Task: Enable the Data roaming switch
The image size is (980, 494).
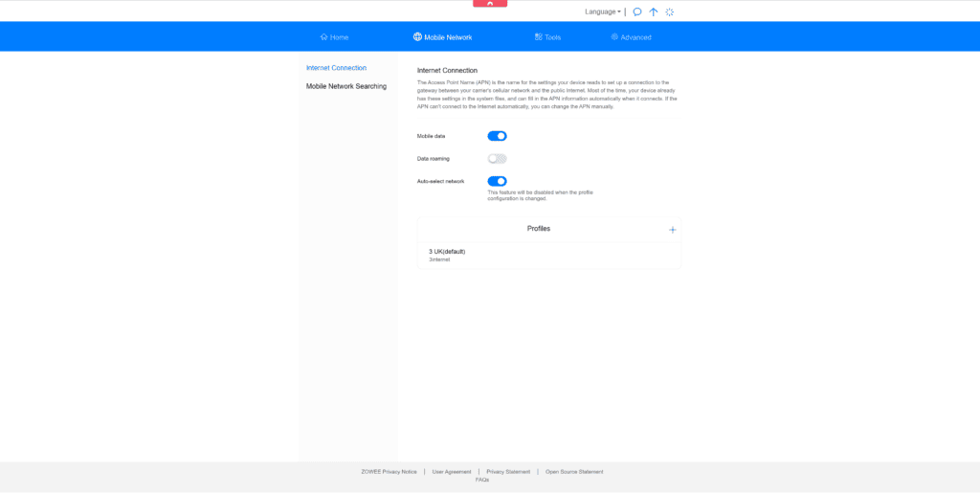Action: 497,159
